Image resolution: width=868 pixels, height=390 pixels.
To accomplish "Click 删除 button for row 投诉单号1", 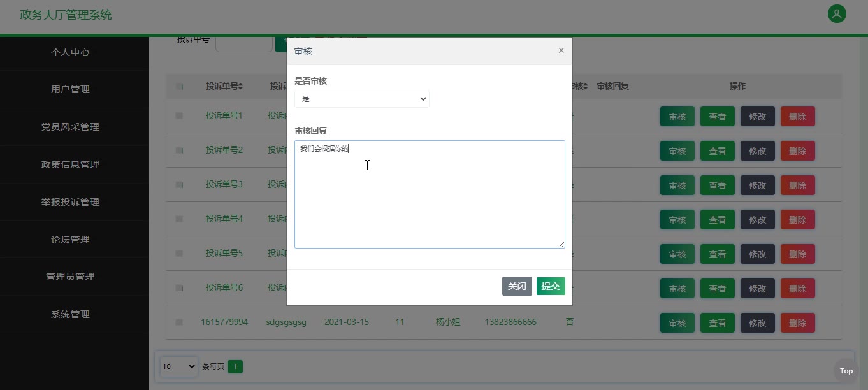I will click(798, 117).
